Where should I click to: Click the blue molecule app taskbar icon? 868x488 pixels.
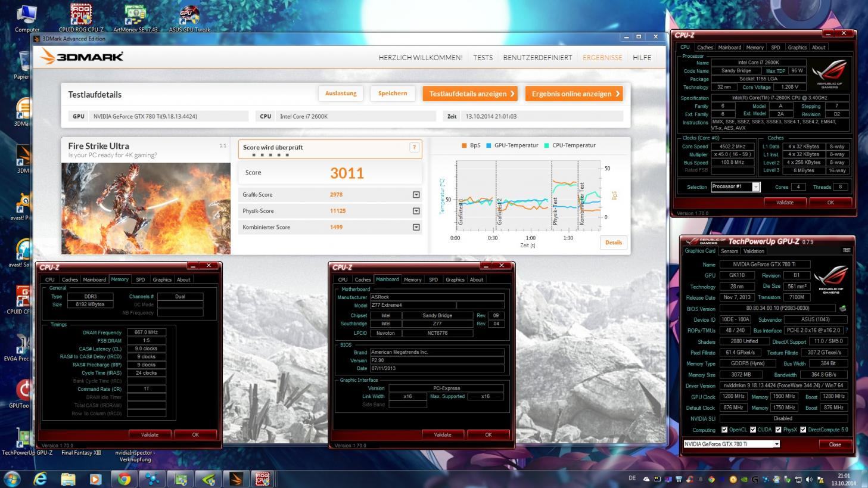click(152, 479)
